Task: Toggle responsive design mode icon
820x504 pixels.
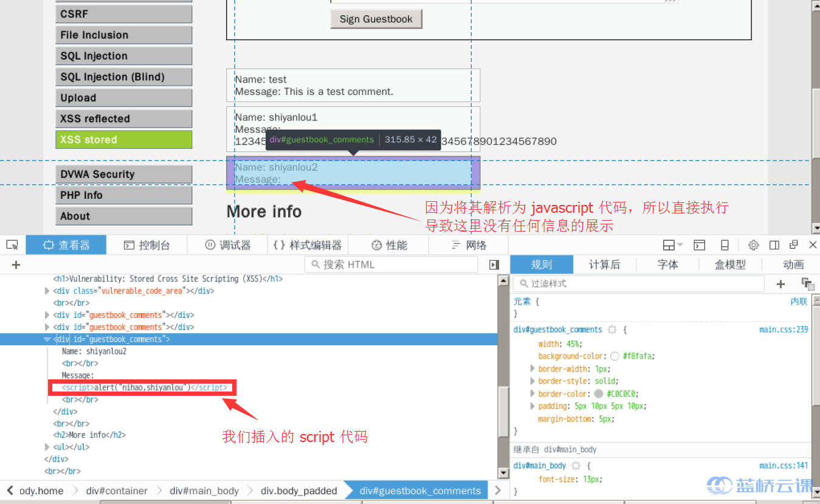Action: click(x=725, y=245)
